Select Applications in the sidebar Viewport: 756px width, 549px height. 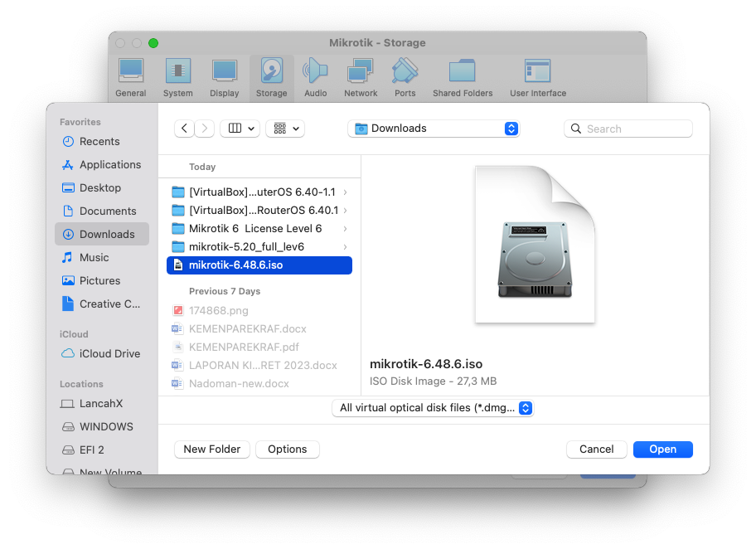(109, 165)
